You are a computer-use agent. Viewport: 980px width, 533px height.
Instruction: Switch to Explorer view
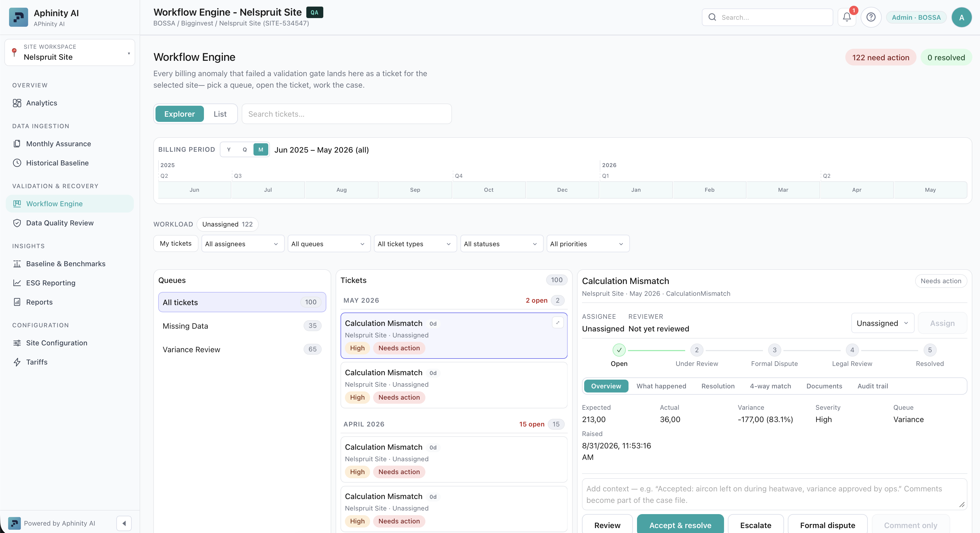click(x=179, y=114)
